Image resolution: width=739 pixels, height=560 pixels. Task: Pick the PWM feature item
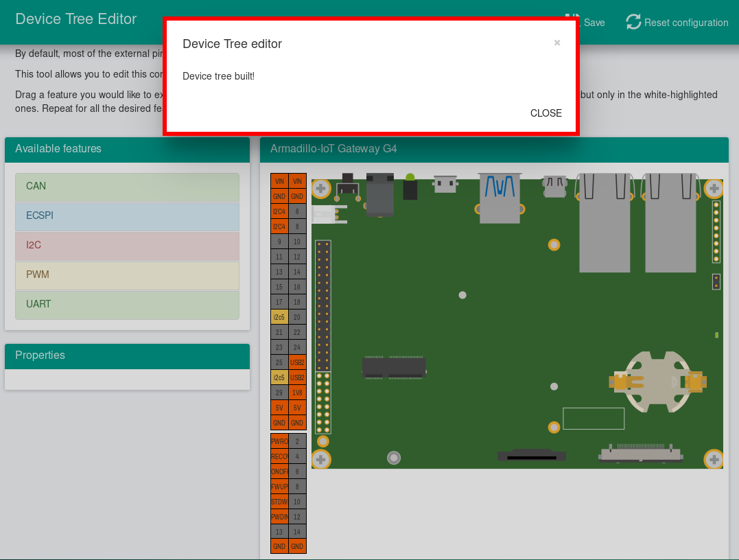[127, 275]
